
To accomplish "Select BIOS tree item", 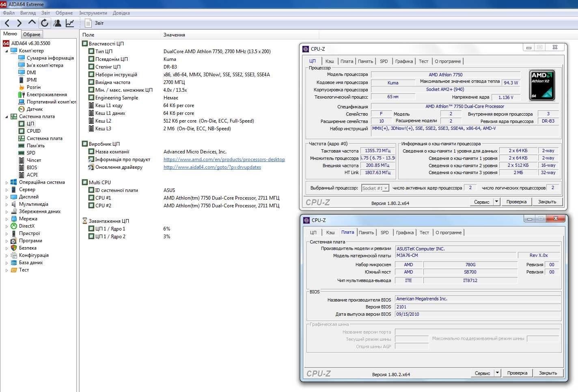I will tap(32, 168).
